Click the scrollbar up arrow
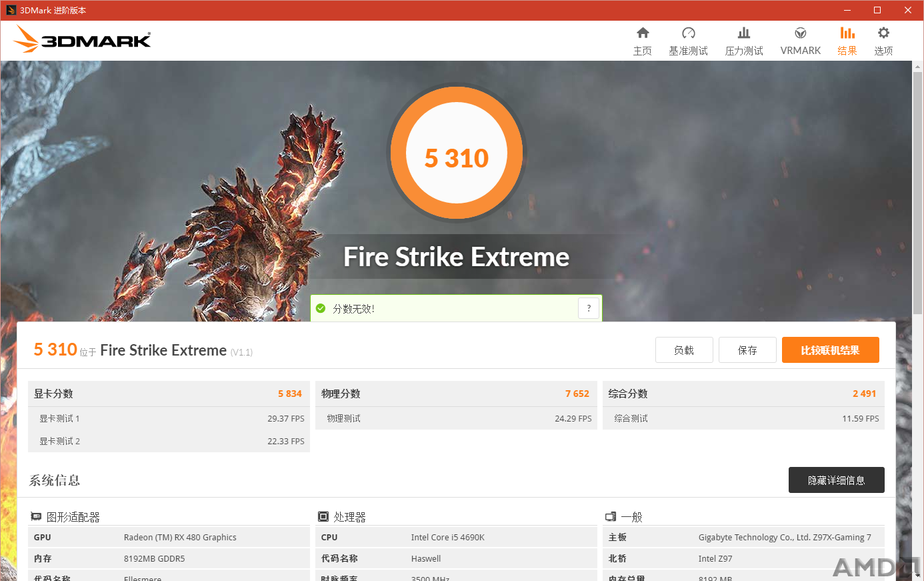 (918, 65)
